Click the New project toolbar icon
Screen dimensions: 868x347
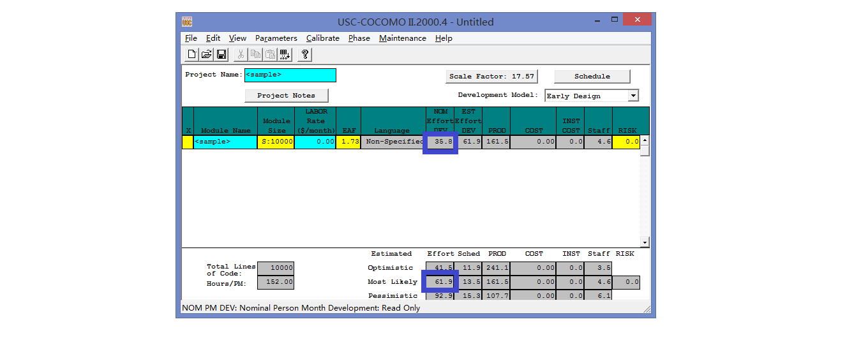192,55
